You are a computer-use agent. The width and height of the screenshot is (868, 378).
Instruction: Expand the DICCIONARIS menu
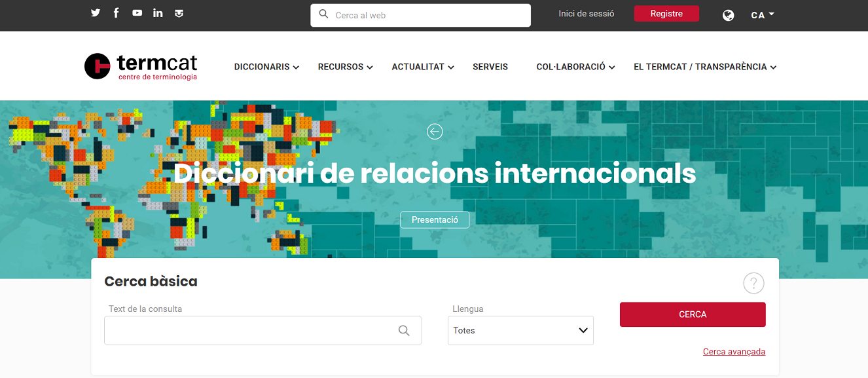tap(266, 67)
